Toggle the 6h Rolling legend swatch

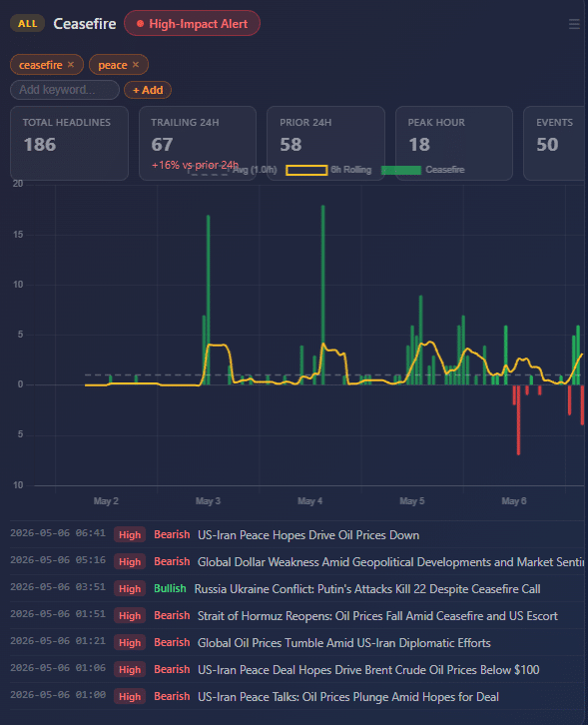(x=306, y=170)
